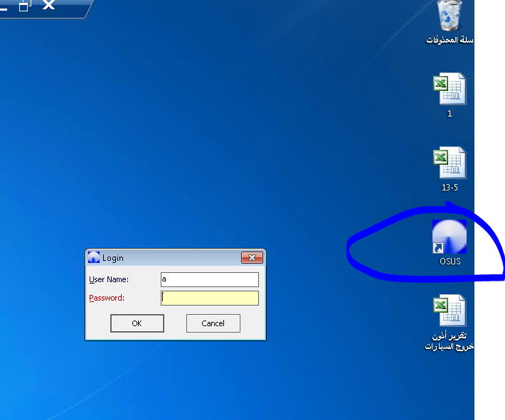Select the Excel file تقرير أذون خروج السيارات
Screen dimensions: 505x420
[450, 311]
